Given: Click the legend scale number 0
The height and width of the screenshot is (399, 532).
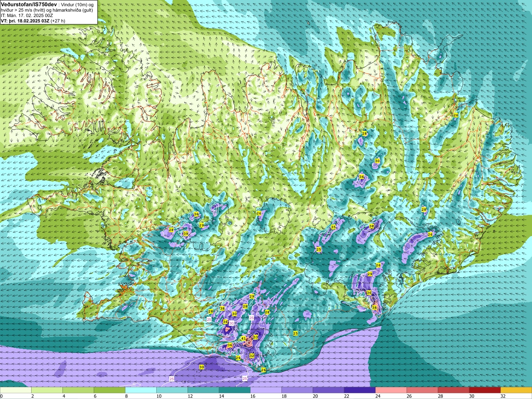Looking at the screenshot, I should pyautogui.click(x=1, y=396).
